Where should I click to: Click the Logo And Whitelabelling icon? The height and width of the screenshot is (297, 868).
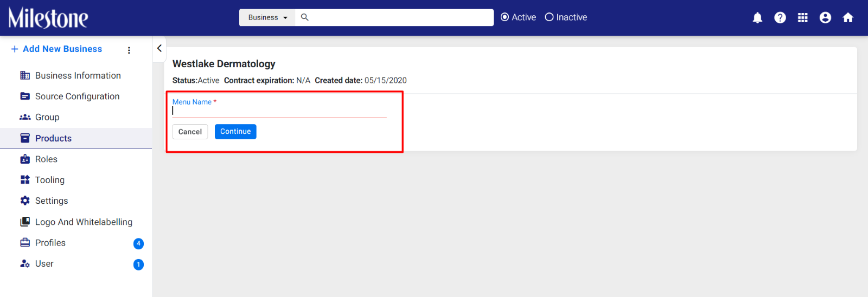coord(25,222)
